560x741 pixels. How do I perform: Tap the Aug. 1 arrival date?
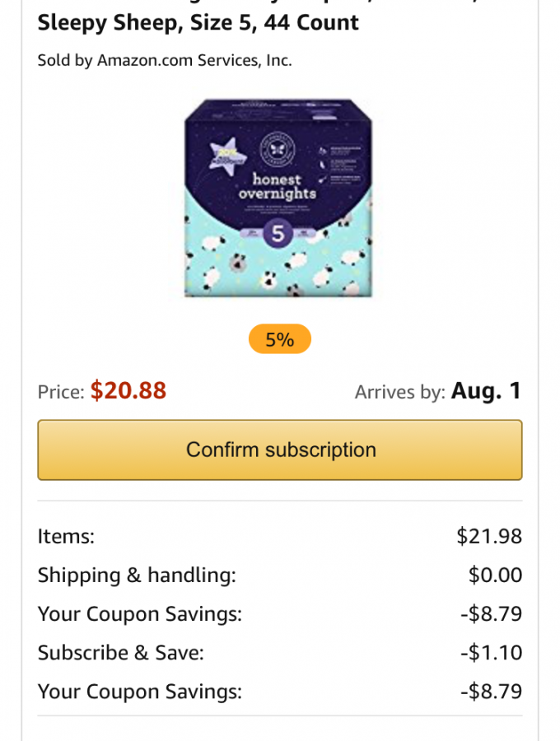[x=485, y=390]
